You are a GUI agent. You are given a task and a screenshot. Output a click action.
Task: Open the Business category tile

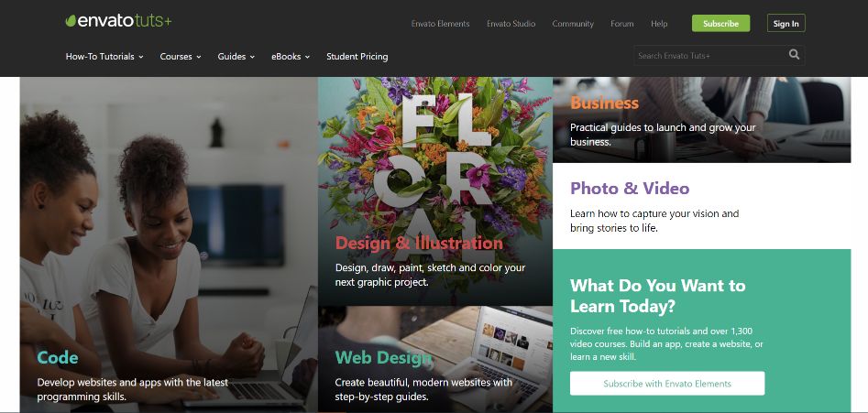tap(702, 120)
